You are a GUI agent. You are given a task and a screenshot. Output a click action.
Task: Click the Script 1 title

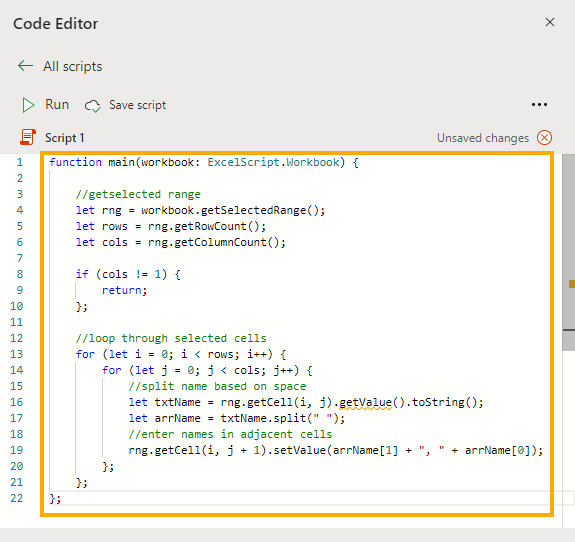(65, 138)
